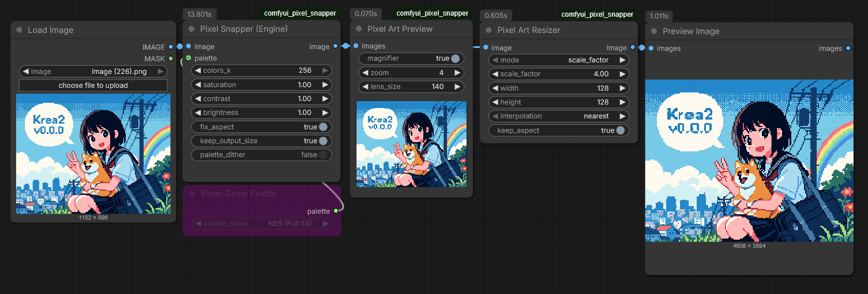Click the 13.801s execution time badge
Viewport: 868px width, 294px height.
click(x=200, y=14)
